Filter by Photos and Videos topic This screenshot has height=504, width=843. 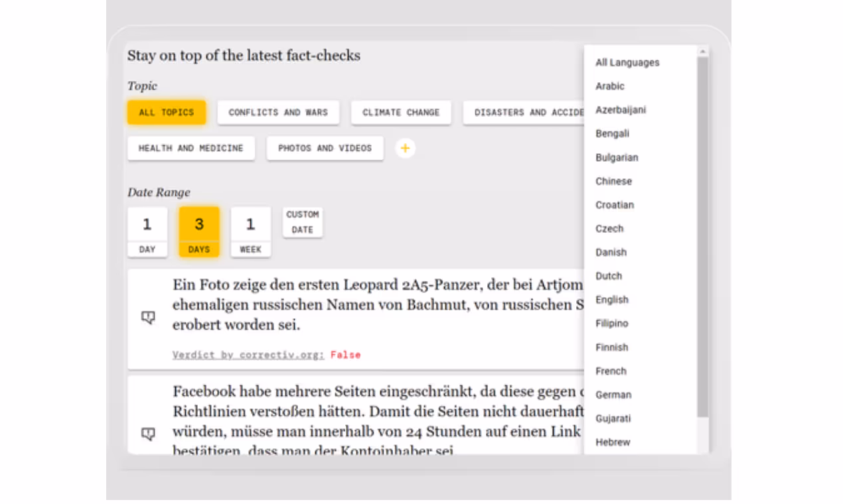[325, 149]
